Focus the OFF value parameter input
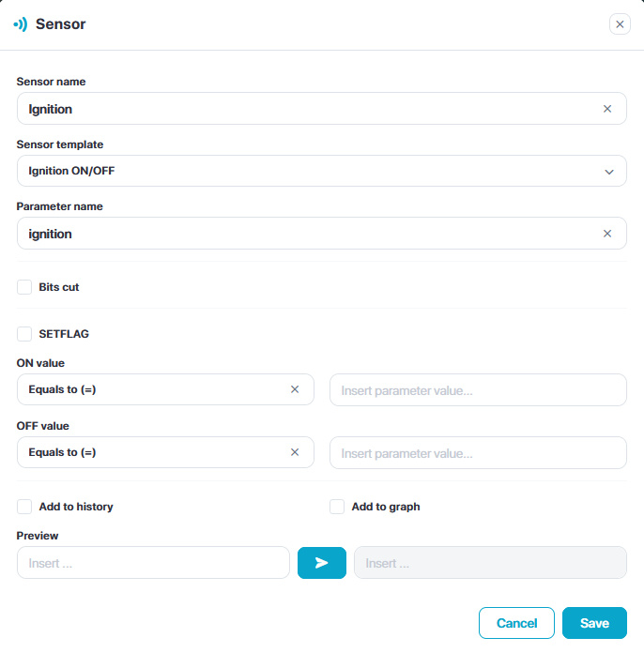This screenshot has height=653, width=644. (x=478, y=452)
